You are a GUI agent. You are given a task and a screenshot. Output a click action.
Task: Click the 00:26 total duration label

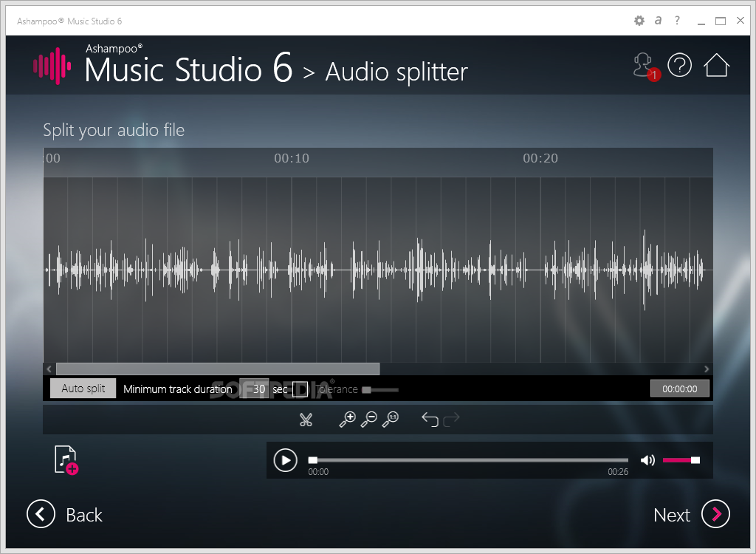(618, 471)
